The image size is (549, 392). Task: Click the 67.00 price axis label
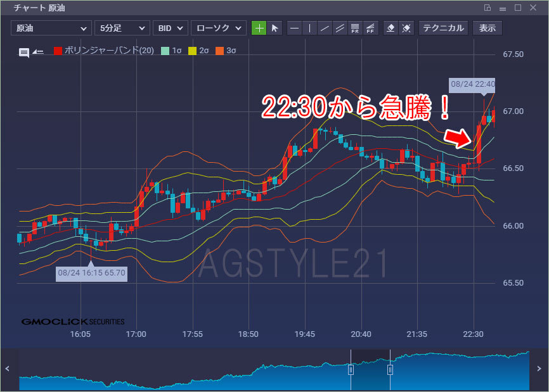[x=513, y=111]
